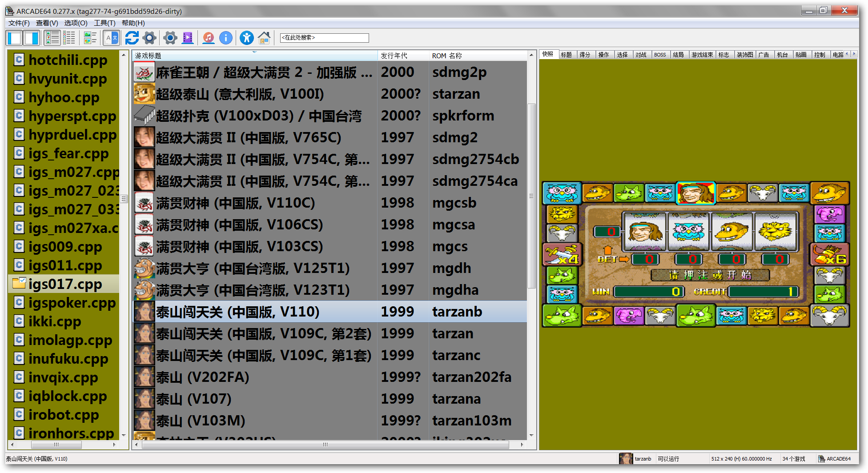Screen dimensions: 868x473
Task: Open the 帮助(H) menu
Action: [x=133, y=23]
